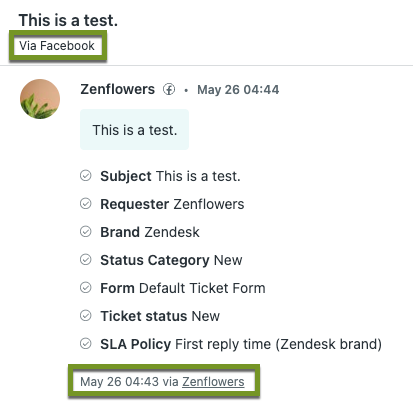The height and width of the screenshot is (401, 413).
Task: Click the Via Facebook label
Action: [57, 46]
